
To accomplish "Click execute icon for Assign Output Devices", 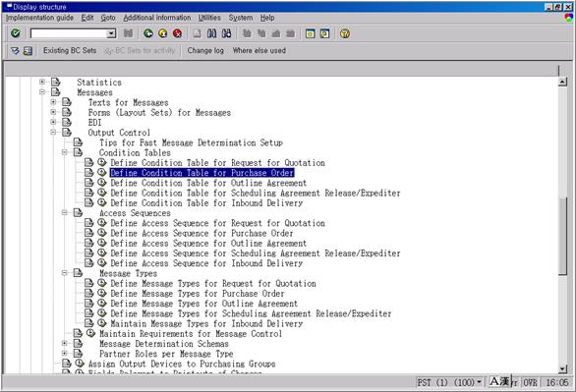I will [80, 363].
